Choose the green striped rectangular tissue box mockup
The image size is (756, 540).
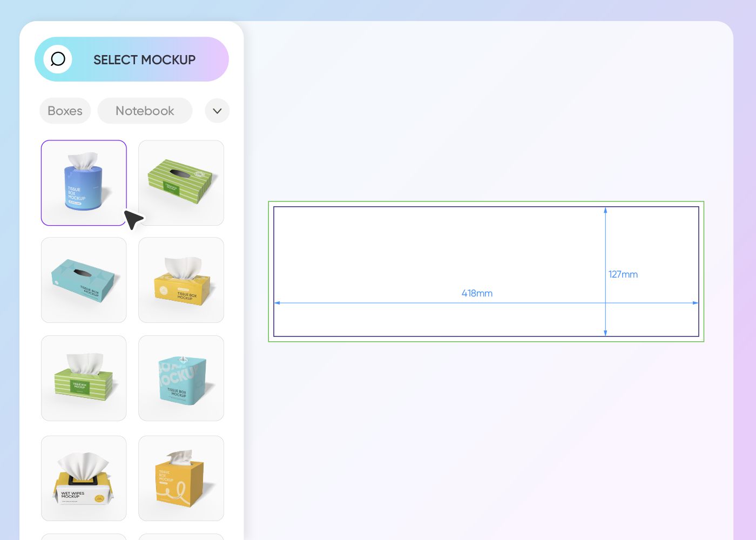point(181,183)
